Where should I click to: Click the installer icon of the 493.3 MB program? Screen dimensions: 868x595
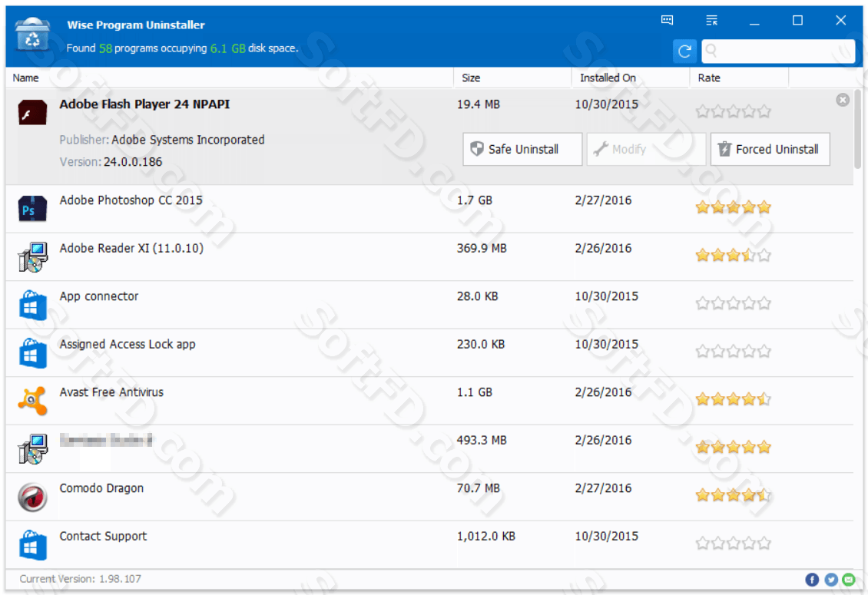pyautogui.click(x=32, y=449)
